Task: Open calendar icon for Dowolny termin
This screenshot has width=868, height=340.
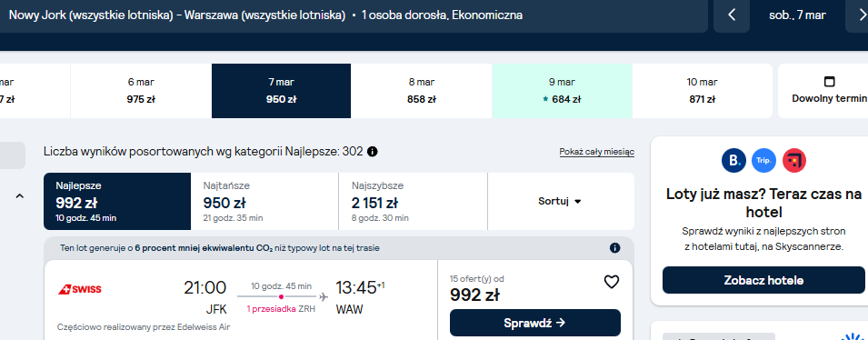Action: pyautogui.click(x=829, y=82)
